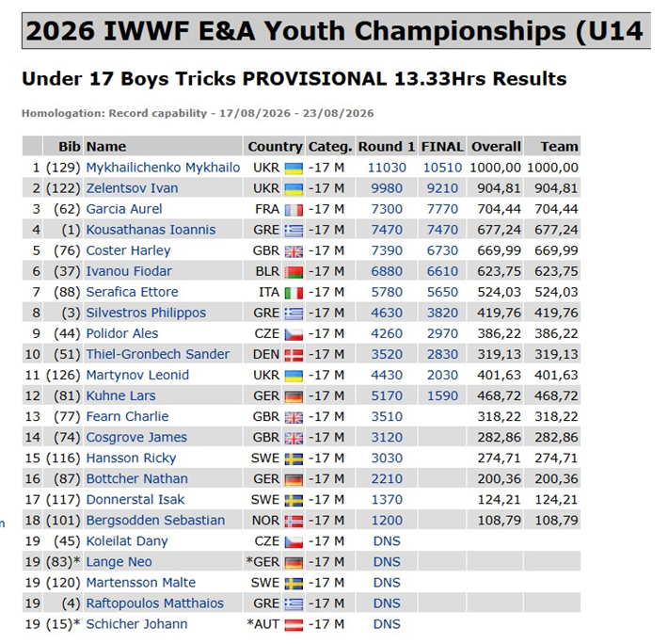Click the Sweden flag next to Hansson Ricky
Screen dimensions: 668x644
[x=294, y=459]
